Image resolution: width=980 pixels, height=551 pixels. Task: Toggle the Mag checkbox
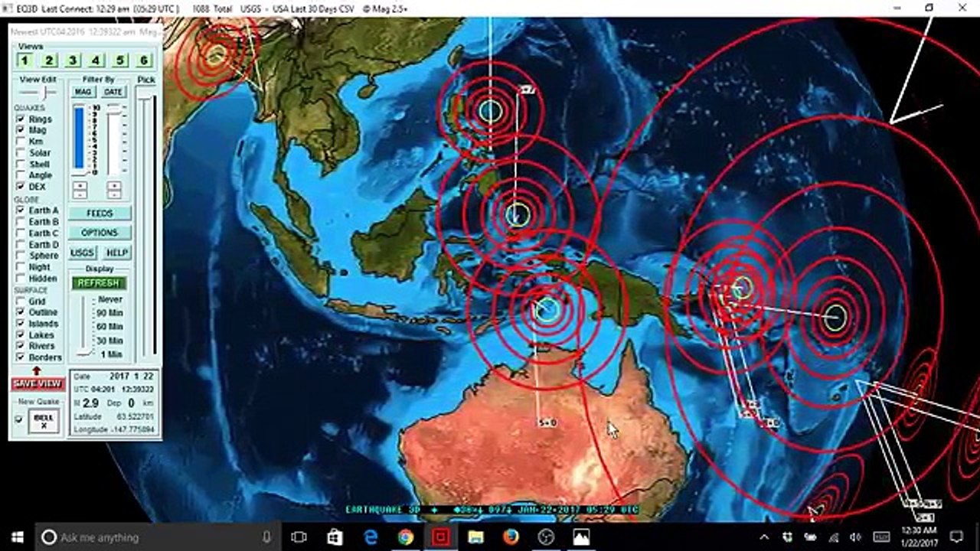click(x=20, y=130)
